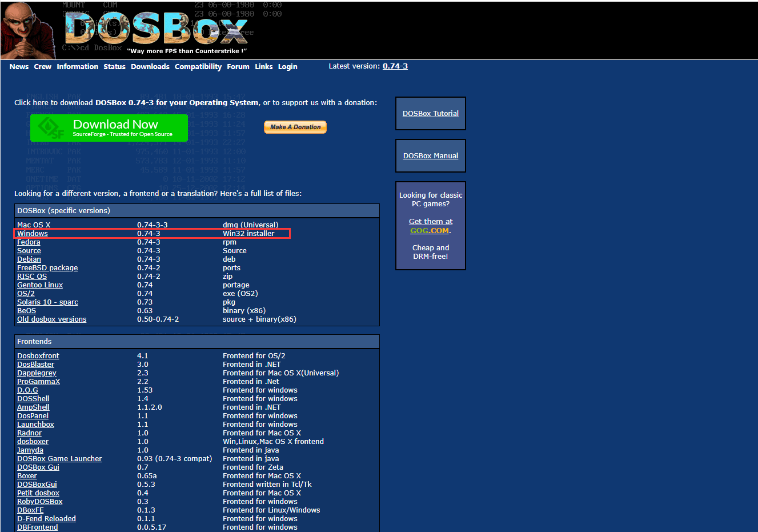Open the latest version 0.74-3 link

(395, 66)
